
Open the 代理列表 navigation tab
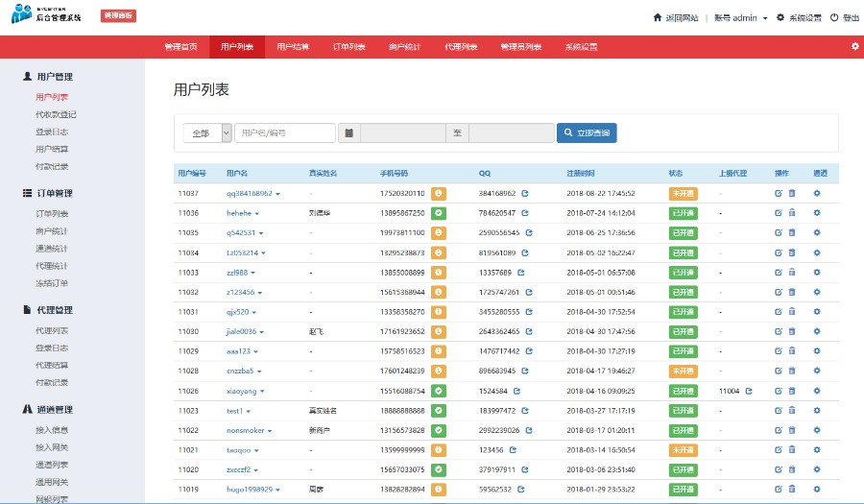pos(461,47)
